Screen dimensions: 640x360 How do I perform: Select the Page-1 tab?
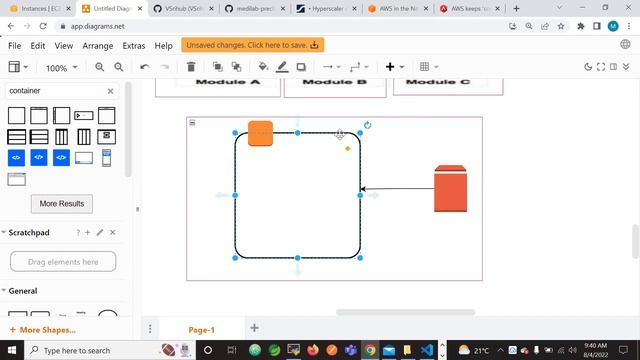click(202, 330)
